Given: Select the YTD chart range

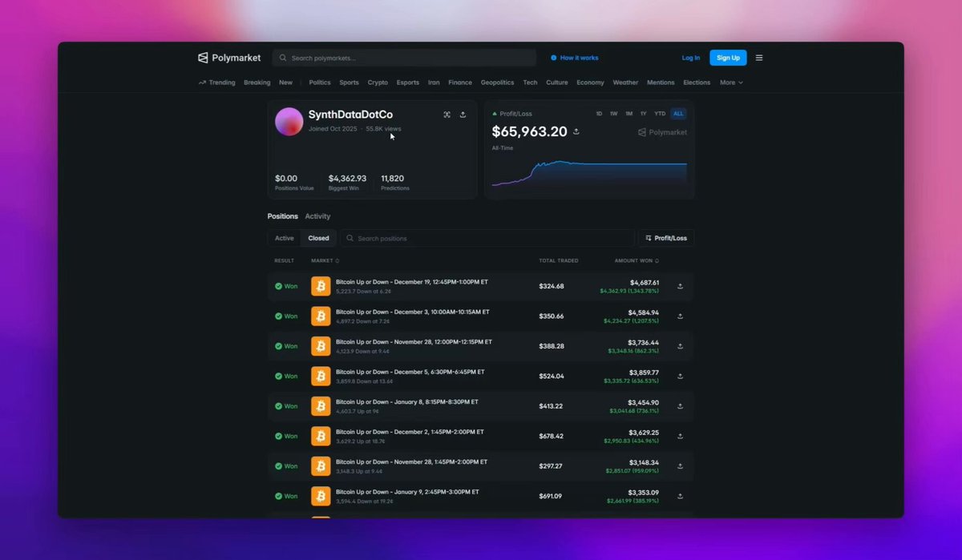Looking at the screenshot, I should point(660,114).
